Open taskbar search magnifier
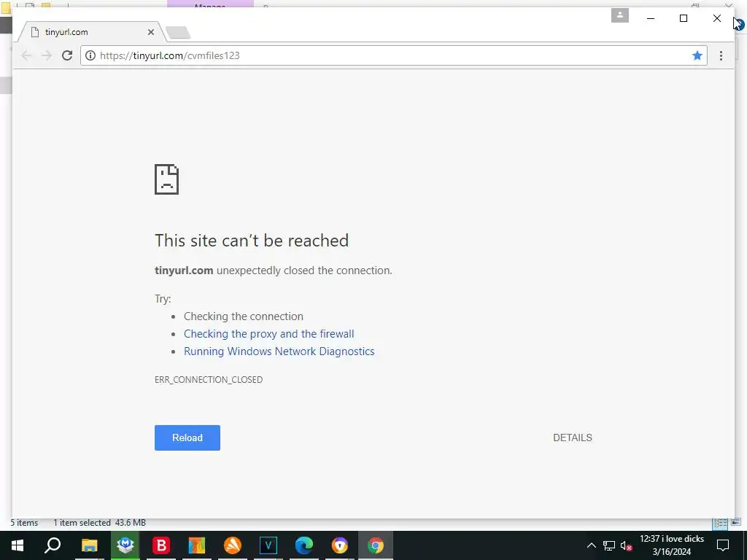 tap(53, 545)
